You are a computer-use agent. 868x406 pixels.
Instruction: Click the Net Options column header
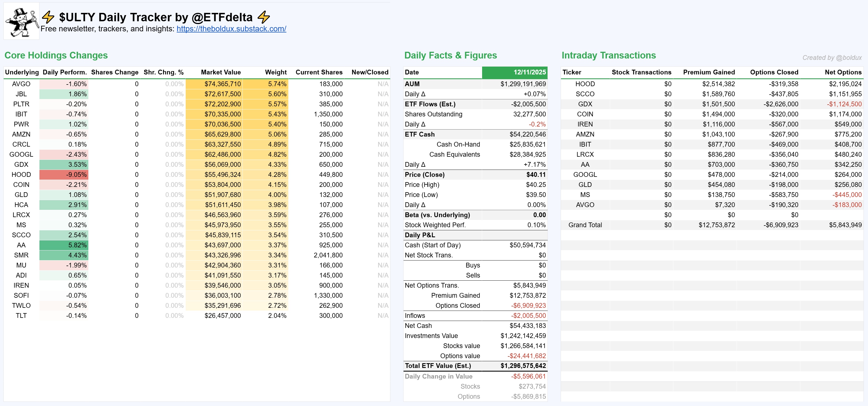843,72
